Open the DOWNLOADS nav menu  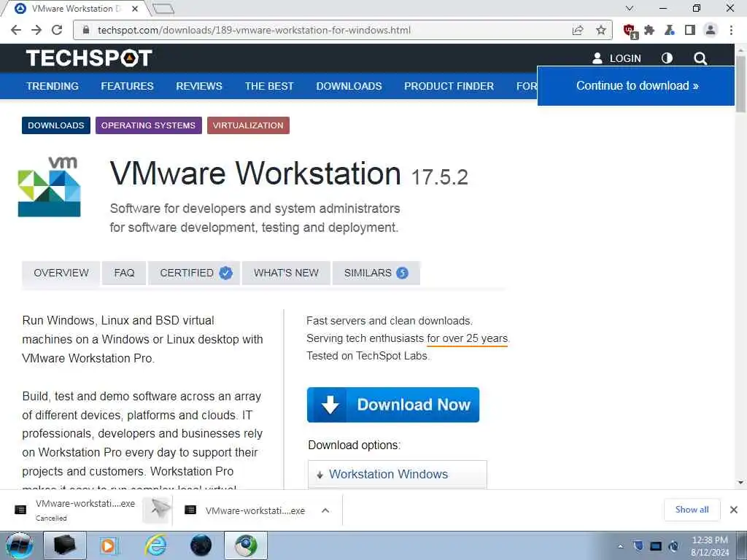coord(349,86)
